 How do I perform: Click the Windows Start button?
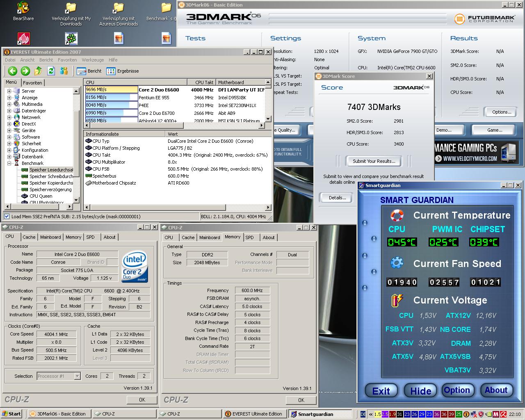pos(11,414)
